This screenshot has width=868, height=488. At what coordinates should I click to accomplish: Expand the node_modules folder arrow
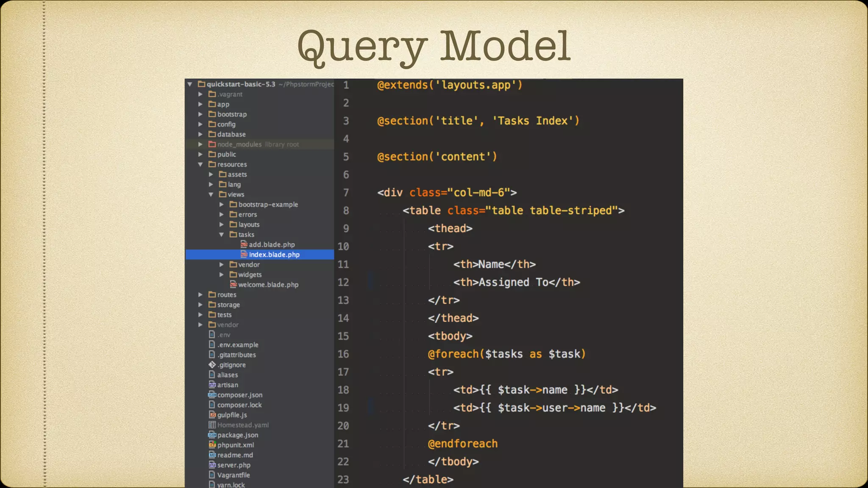(200, 144)
